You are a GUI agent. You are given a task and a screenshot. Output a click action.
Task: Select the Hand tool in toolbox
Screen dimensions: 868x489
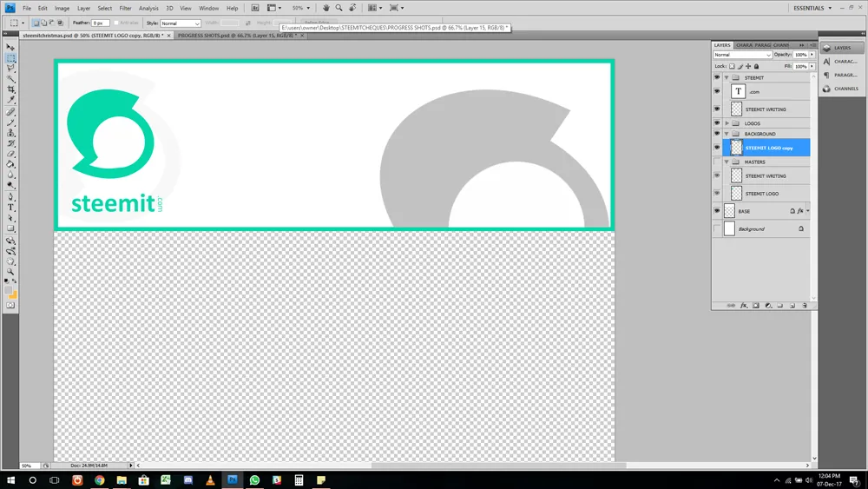[x=10, y=262]
